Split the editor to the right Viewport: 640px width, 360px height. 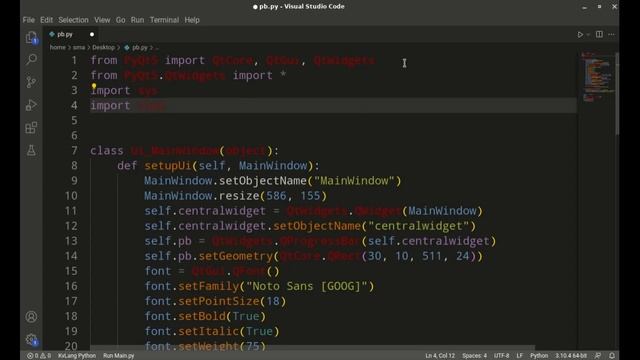pos(599,34)
